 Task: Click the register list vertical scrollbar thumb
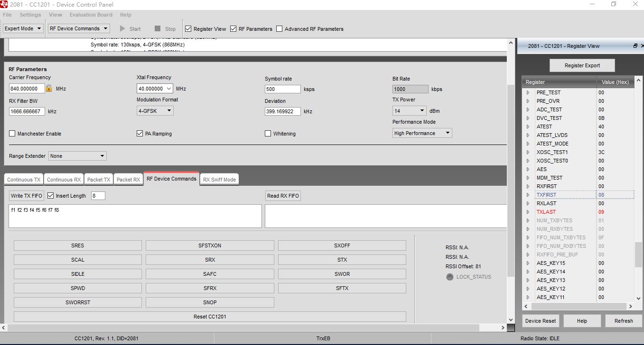(638, 254)
